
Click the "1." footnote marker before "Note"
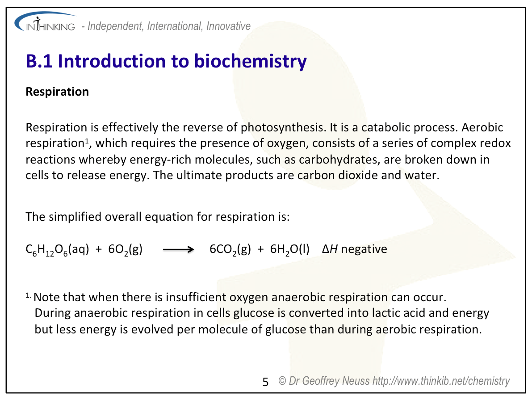coord(28,295)
